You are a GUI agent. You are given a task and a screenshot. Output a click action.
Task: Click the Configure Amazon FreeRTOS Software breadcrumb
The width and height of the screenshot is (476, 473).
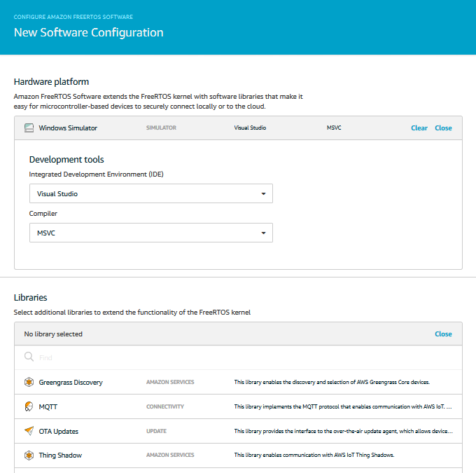(x=73, y=16)
